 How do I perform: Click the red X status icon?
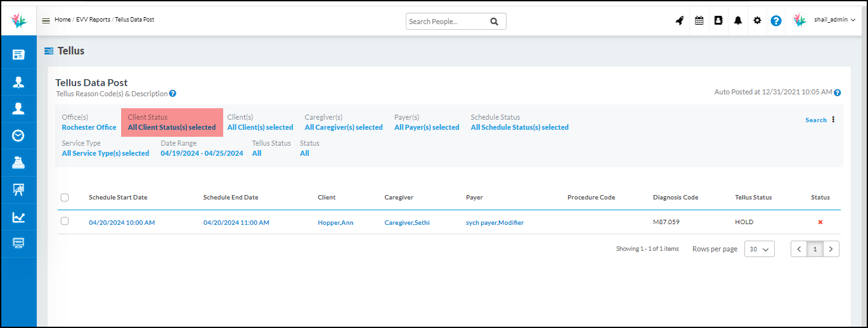click(x=820, y=222)
